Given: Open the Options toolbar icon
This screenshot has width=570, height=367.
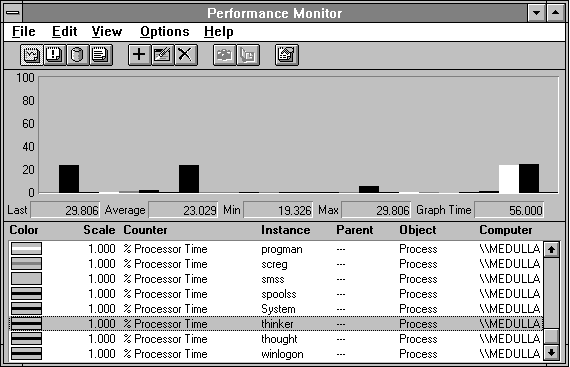Looking at the screenshot, I should (287, 55).
